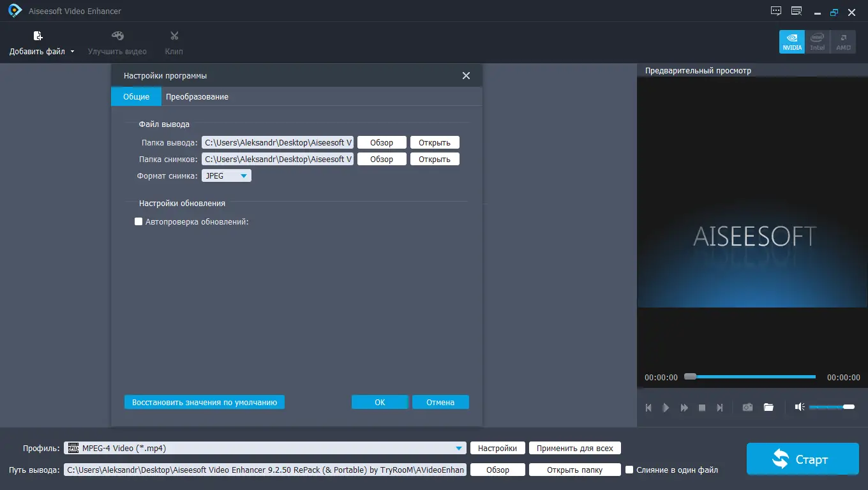Browse for the output folder (Обзор)

coord(382,142)
